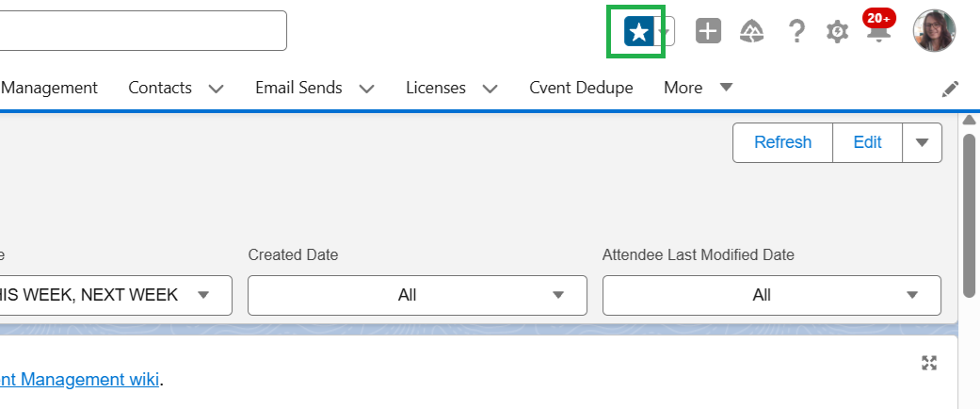Open the Help question mark icon
The image size is (980, 409).
(x=796, y=32)
